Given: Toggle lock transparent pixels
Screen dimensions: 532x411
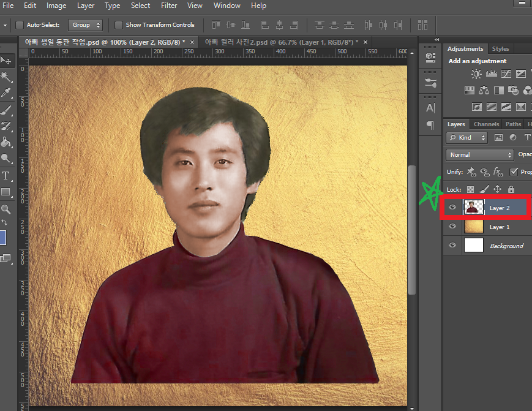Looking at the screenshot, I should 470,189.
